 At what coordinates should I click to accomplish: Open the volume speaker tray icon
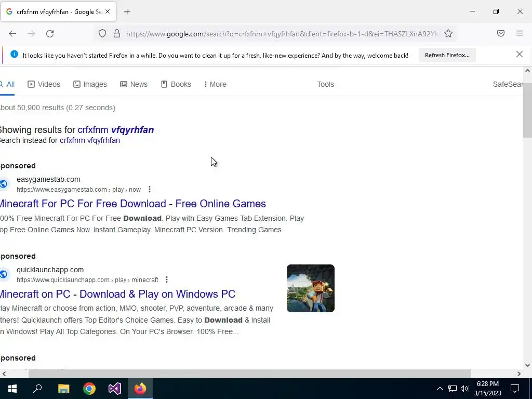[x=464, y=389]
